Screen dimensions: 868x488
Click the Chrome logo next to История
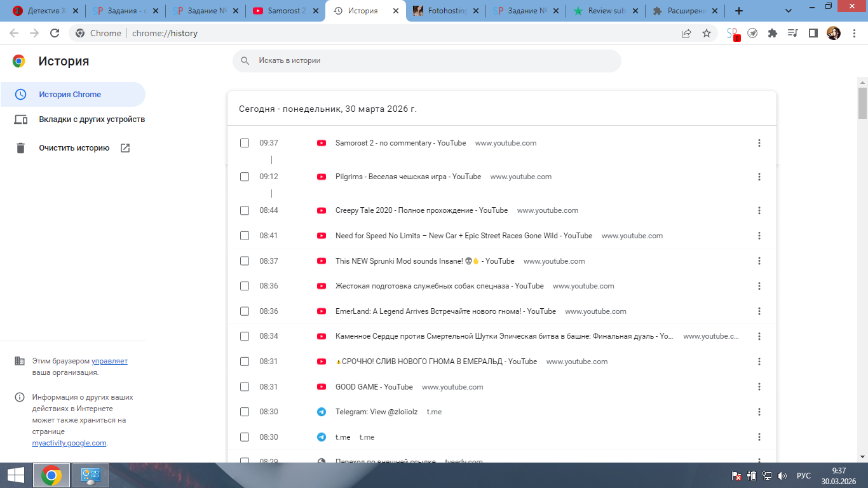click(19, 61)
